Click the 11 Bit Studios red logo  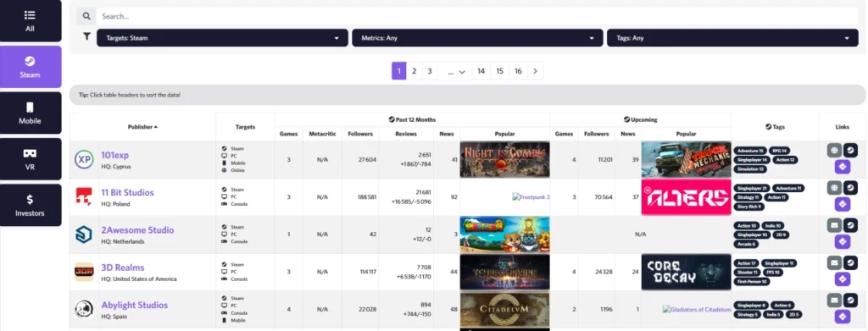(x=84, y=196)
